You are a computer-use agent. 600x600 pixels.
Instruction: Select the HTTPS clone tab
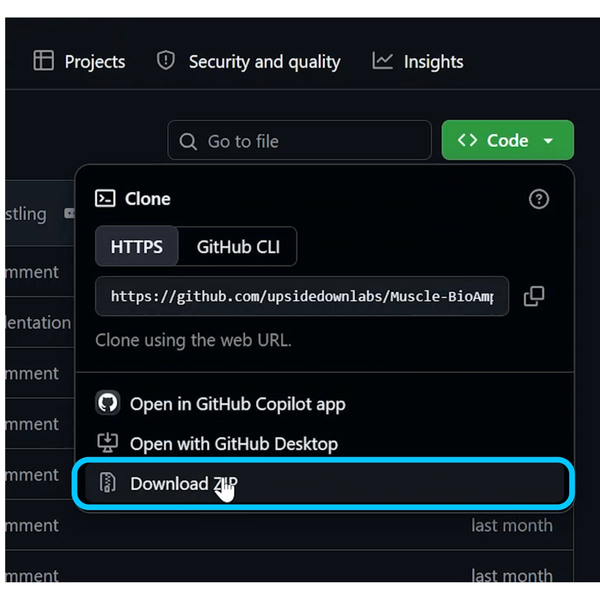137,246
